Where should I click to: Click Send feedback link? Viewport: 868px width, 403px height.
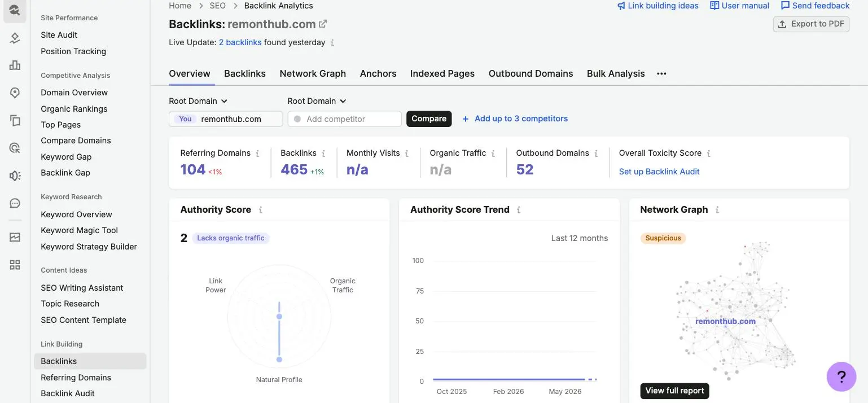(x=815, y=6)
